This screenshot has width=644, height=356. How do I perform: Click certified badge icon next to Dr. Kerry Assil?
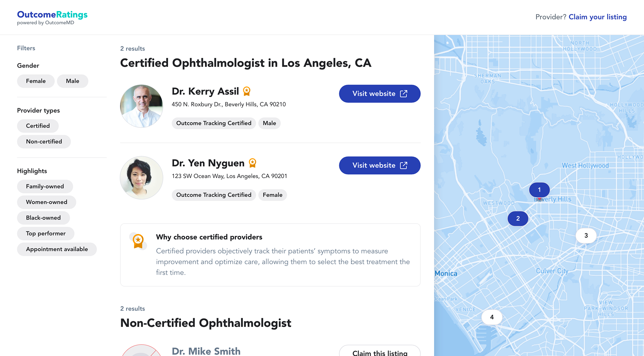247,91
